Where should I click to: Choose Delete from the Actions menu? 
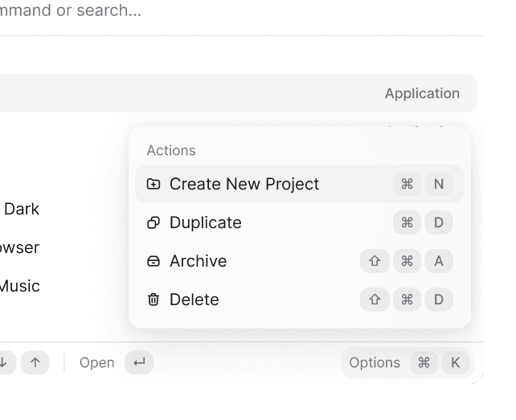coord(195,300)
